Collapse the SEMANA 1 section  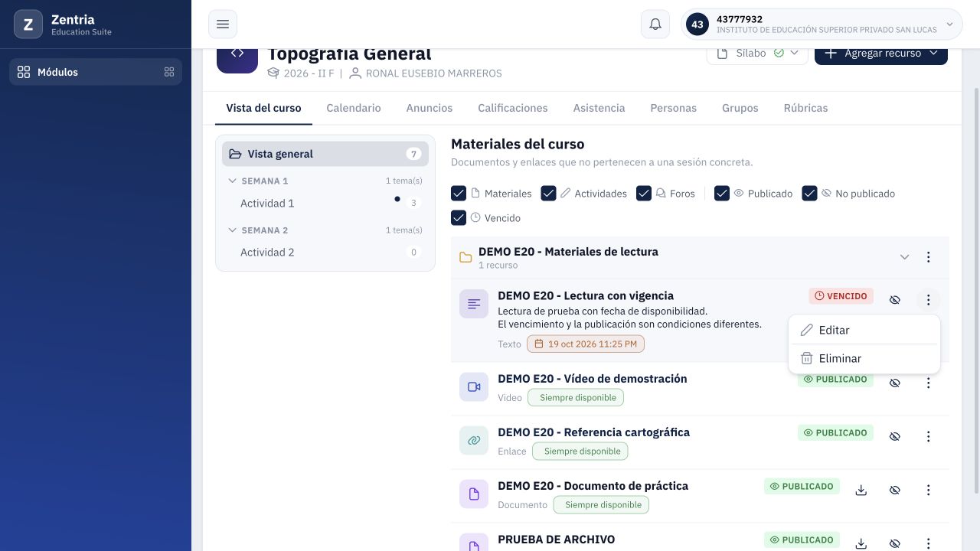pos(233,181)
